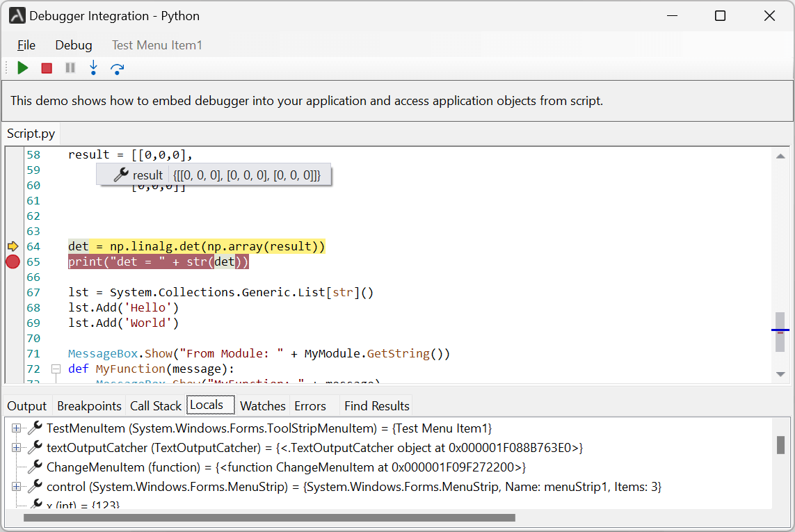Click the Step Over toolbar icon
795x532 pixels.
pyautogui.click(x=117, y=68)
